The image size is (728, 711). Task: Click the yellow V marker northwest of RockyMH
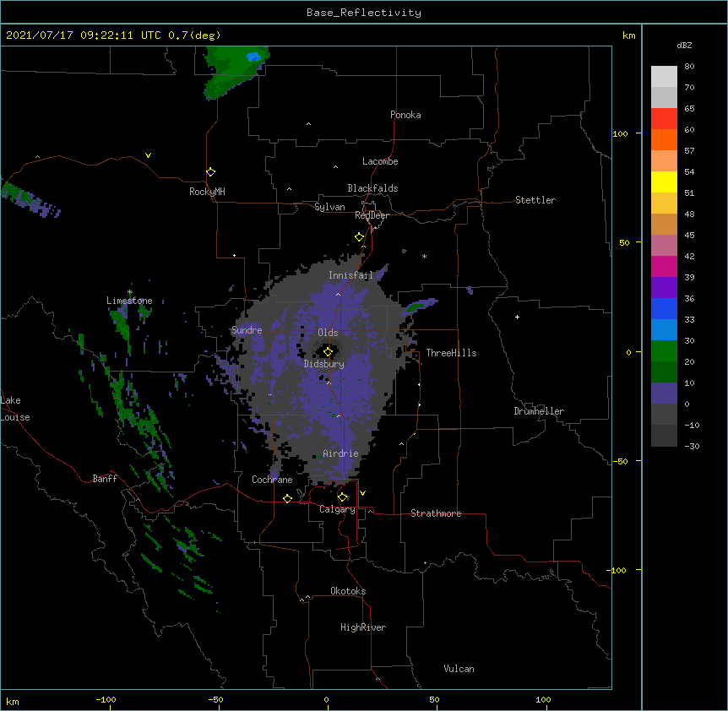tap(148, 155)
